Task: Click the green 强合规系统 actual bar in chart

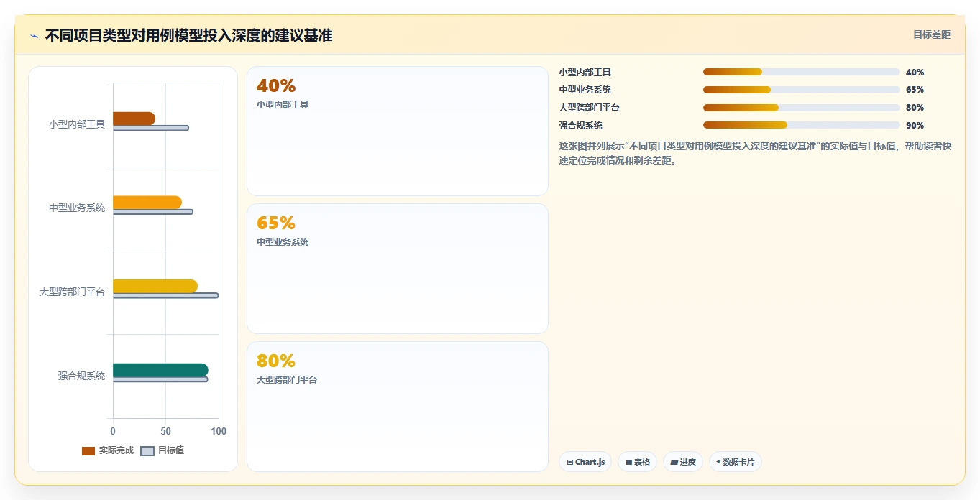Action: (x=160, y=370)
